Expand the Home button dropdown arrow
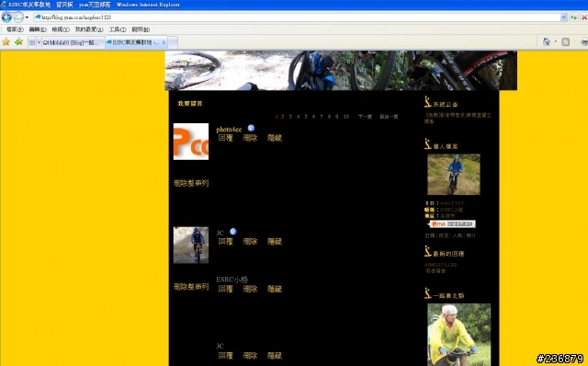Image resolution: width=588 pixels, height=366 pixels. (555, 42)
